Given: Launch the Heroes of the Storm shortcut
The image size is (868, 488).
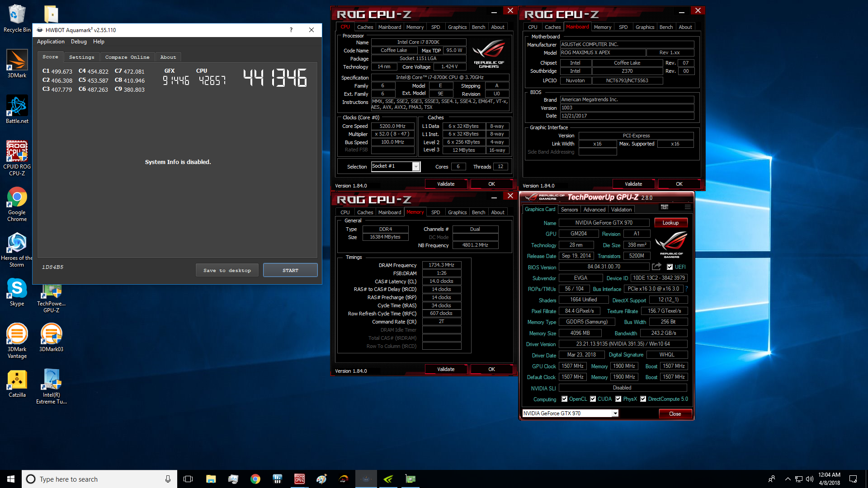Looking at the screenshot, I should point(17,250).
